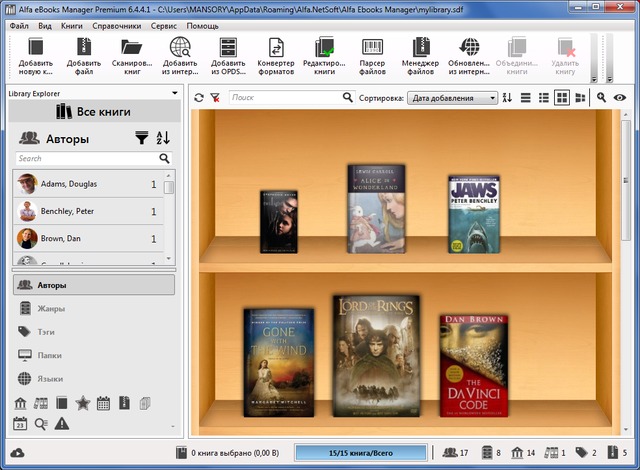Click the authors list scrollbar thumb

coord(169,187)
